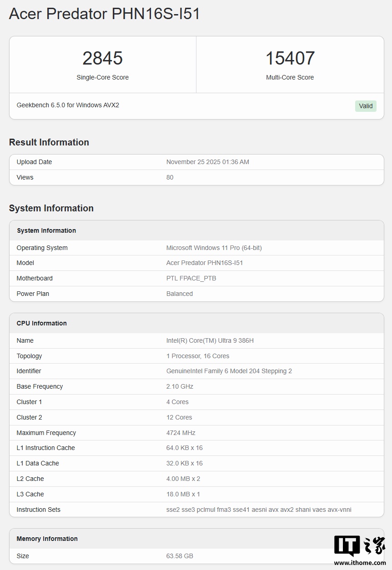The width and height of the screenshot is (392, 570).
Task: Click the Maximum Frequency value 4724 MHz
Action: (181, 432)
